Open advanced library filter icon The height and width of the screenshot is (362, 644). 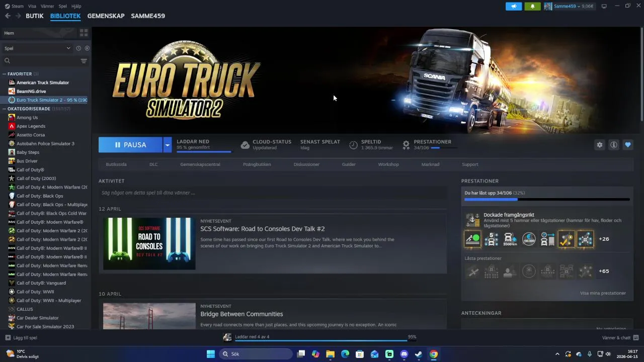tap(84, 61)
